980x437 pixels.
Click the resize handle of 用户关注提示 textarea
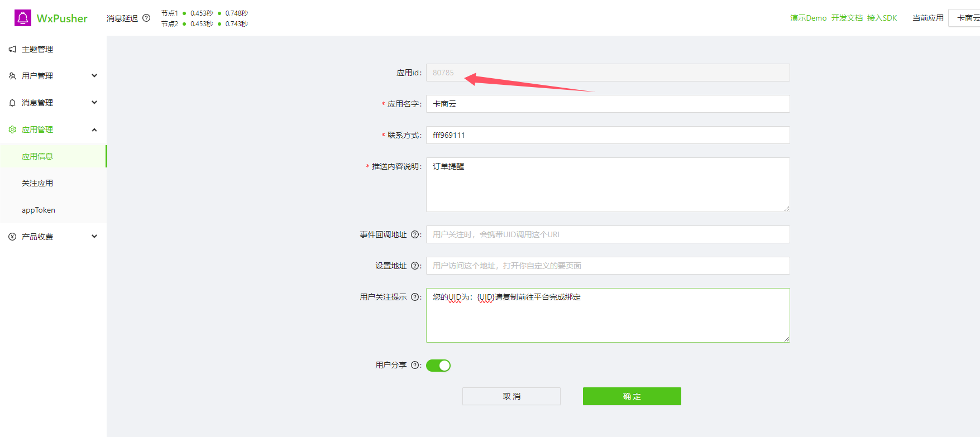(x=786, y=339)
